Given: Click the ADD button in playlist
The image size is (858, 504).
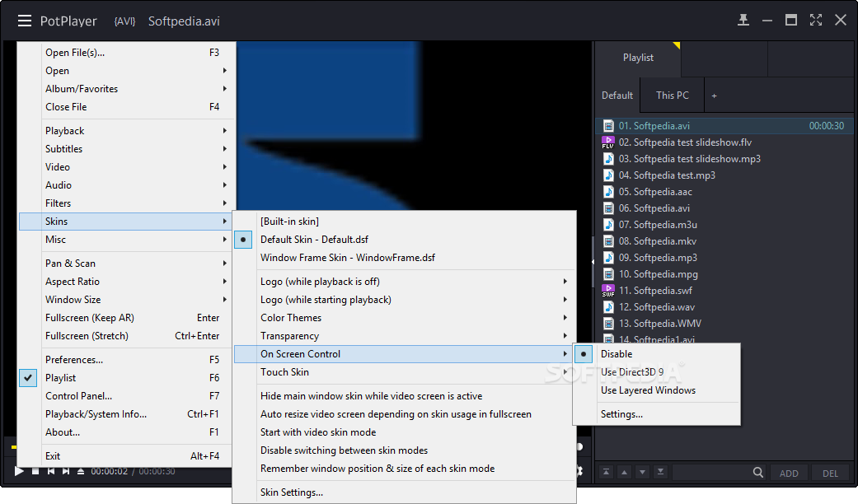Looking at the screenshot, I should tap(789, 474).
